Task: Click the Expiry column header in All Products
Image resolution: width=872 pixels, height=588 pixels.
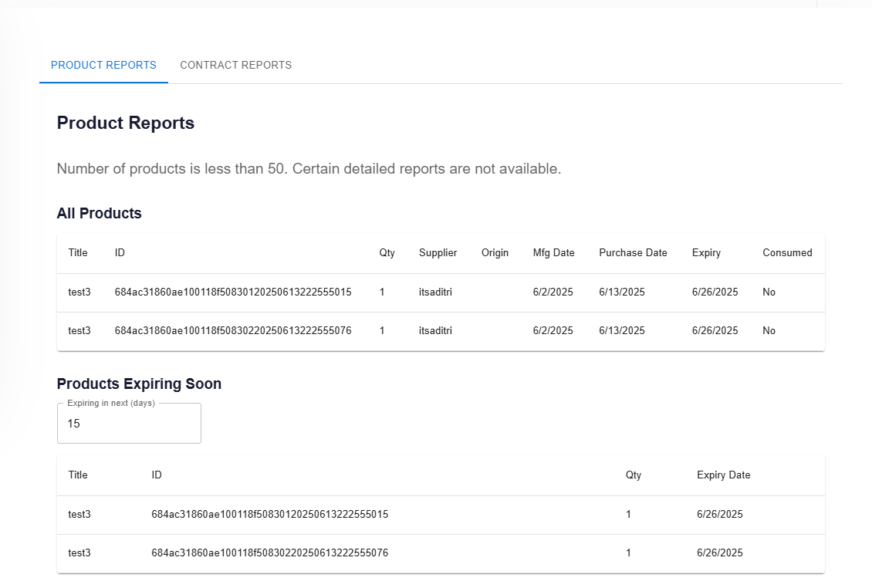Action: click(x=706, y=252)
